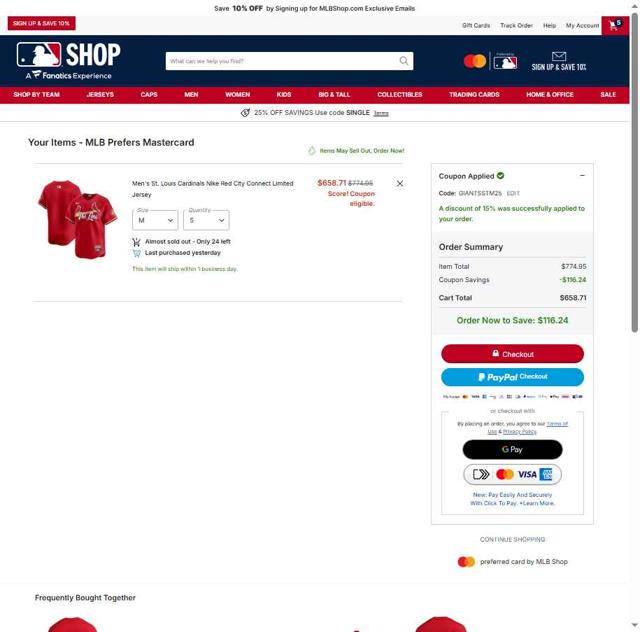
Task: Edit the coupon code GIANTSSTM25
Action: (513, 193)
